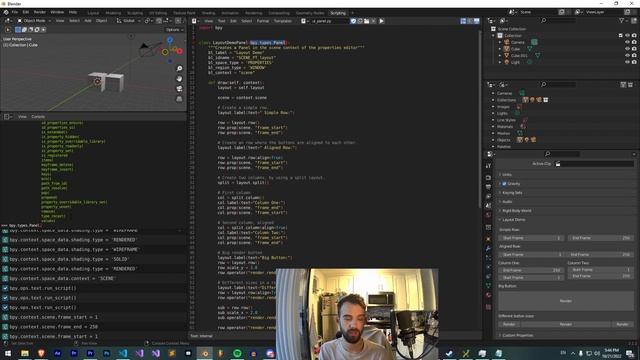This screenshot has width=640, height=360.
Task: Click the Tool tab icon in Properties
Action: coord(488,166)
